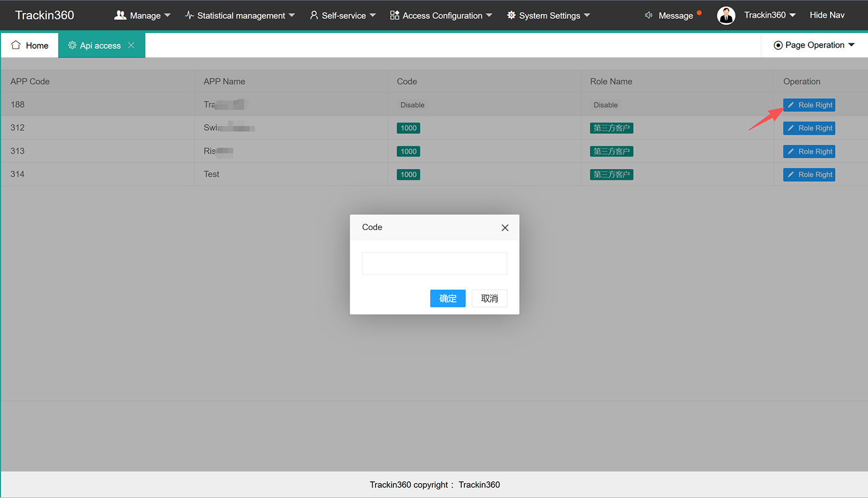The width and height of the screenshot is (868, 498).
Task: Open Trackin360 account dropdown
Action: (770, 15)
